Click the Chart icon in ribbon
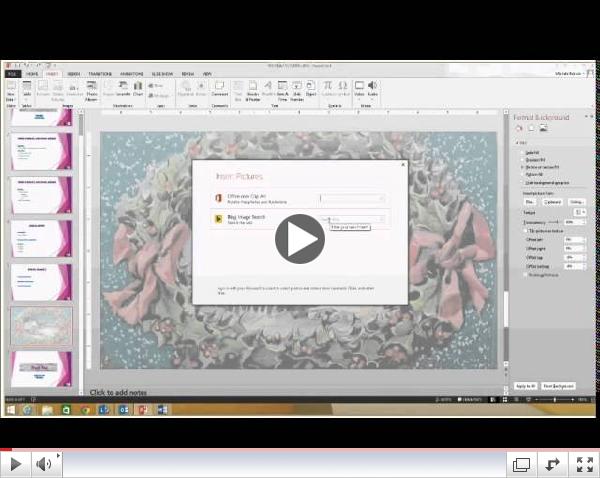This screenshot has height=478, width=600. coord(138,89)
